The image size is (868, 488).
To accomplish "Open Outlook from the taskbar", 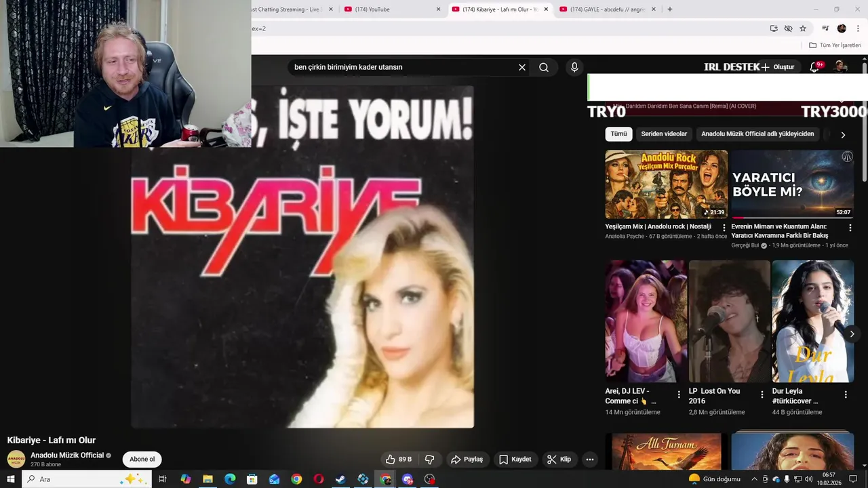I will [x=274, y=479].
